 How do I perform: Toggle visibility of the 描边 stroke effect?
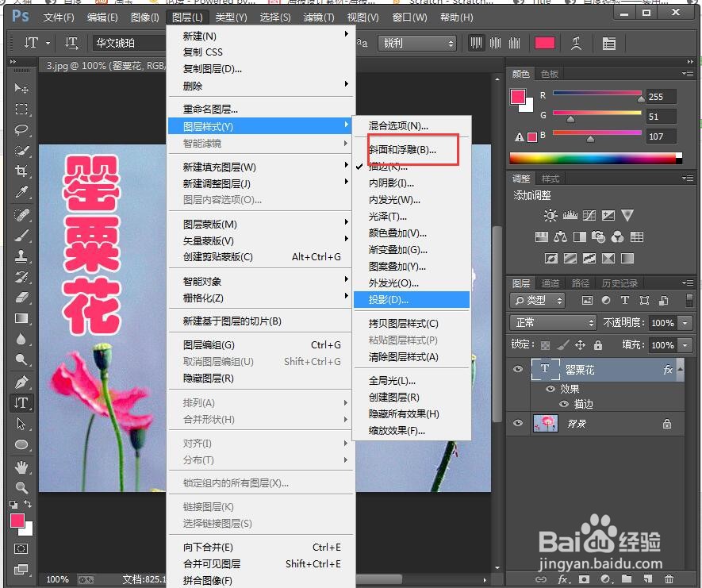(565, 404)
